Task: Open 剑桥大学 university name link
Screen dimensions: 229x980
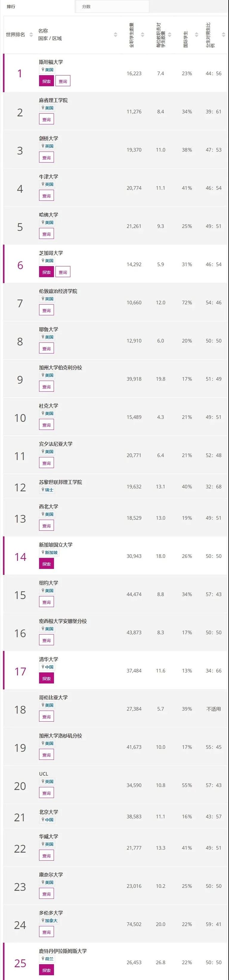Action: (48, 138)
